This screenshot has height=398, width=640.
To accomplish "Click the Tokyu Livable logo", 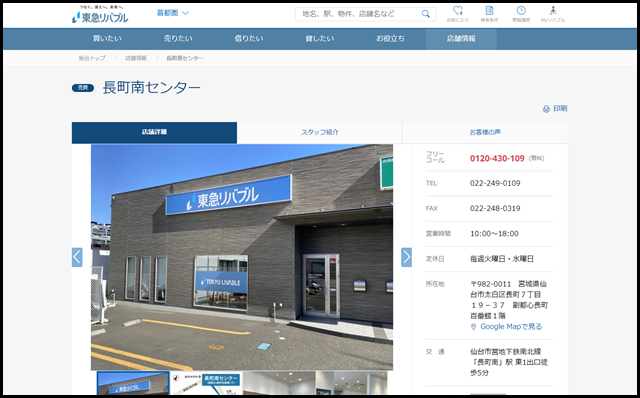I will tap(100, 15).
